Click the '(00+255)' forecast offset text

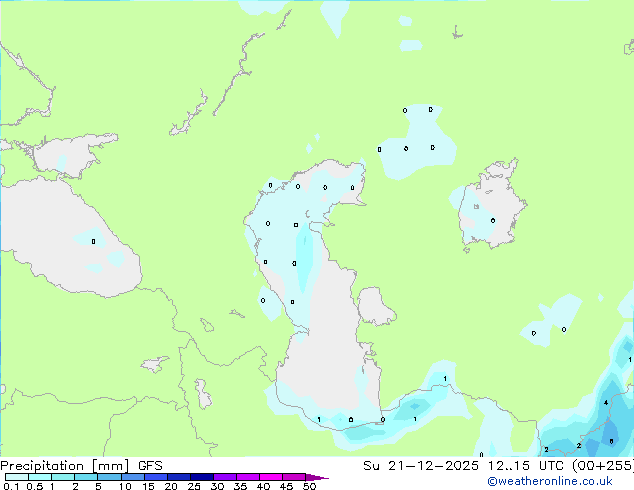(x=603, y=466)
